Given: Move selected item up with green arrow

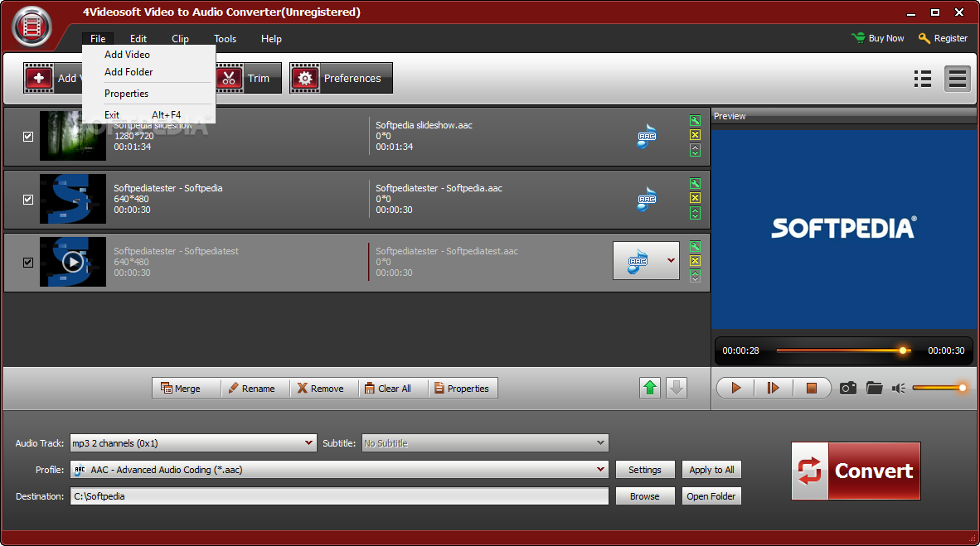Looking at the screenshot, I should pyautogui.click(x=650, y=388).
